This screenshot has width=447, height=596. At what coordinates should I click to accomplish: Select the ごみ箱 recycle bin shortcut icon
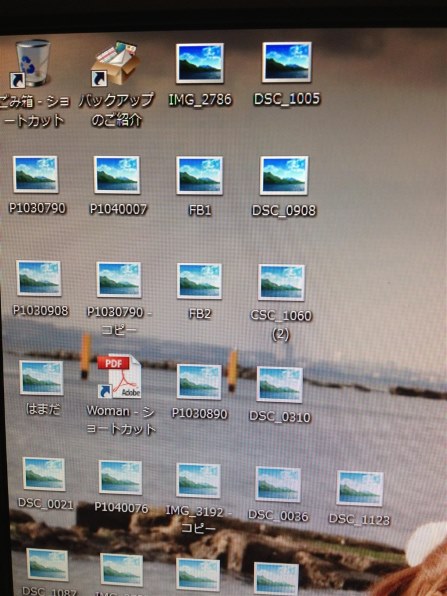pos(31,63)
